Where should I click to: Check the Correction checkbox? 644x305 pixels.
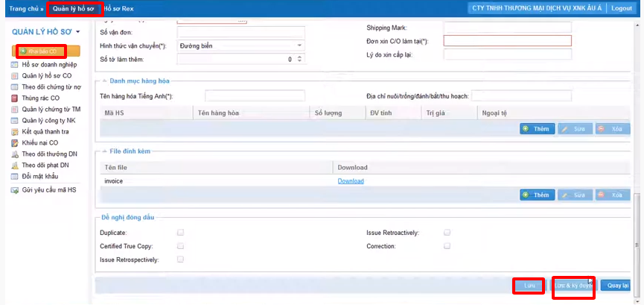click(x=447, y=246)
